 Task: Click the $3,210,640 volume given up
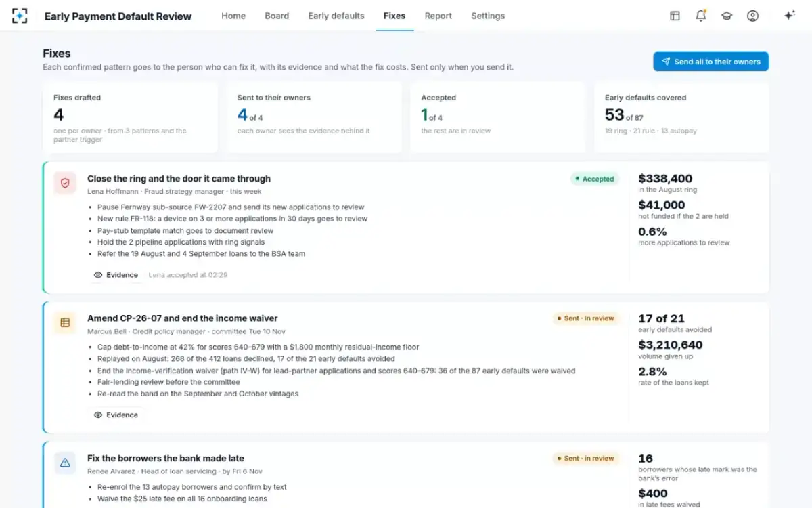coord(671,345)
